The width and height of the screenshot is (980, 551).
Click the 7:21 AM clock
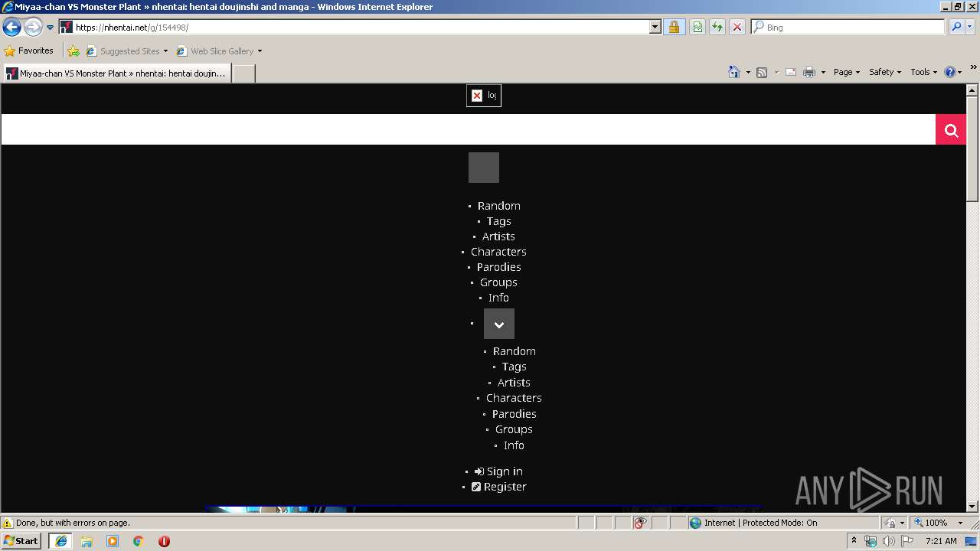click(x=941, y=541)
